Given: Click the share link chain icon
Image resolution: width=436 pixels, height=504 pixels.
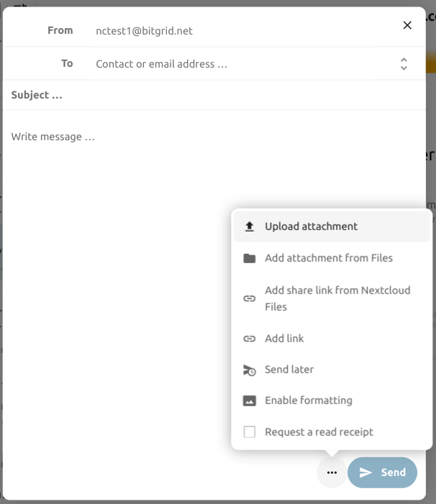Looking at the screenshot, I should coord(250,298).
